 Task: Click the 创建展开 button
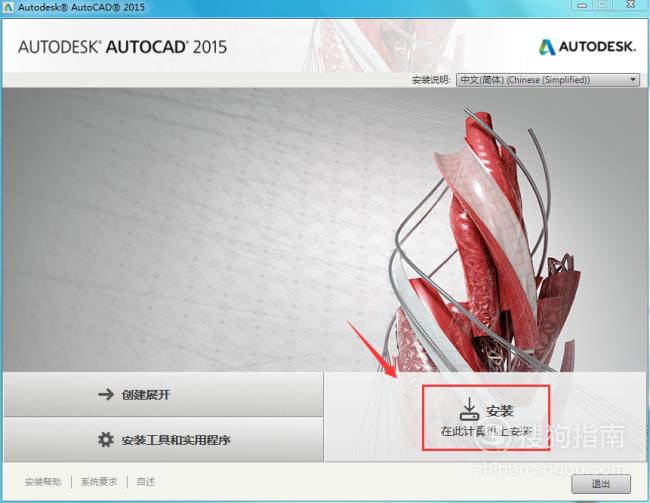pos(163,394)
